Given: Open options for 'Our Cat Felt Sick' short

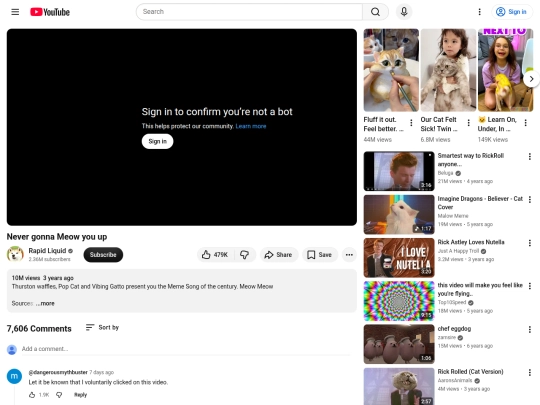Looking at the screenshot, I should [x=468, y=123].
